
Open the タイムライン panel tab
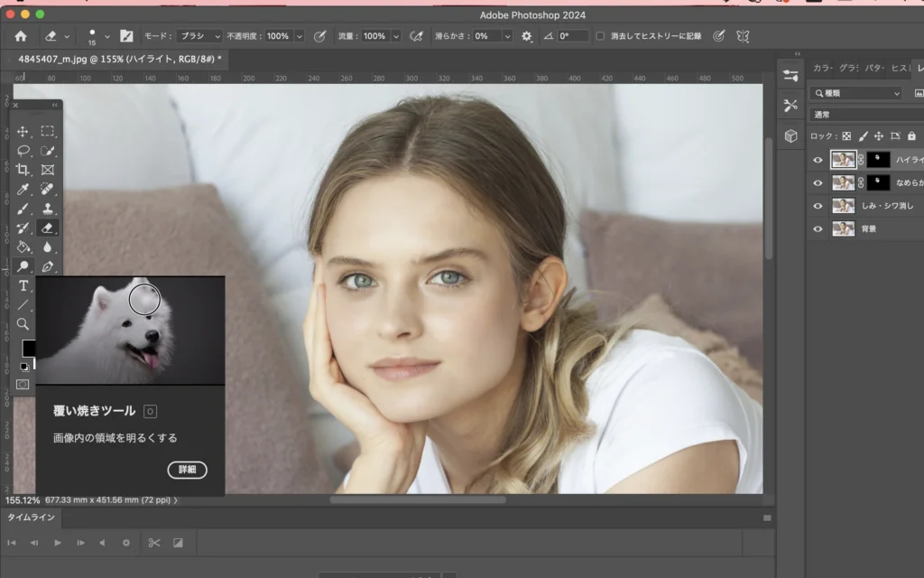32,517
